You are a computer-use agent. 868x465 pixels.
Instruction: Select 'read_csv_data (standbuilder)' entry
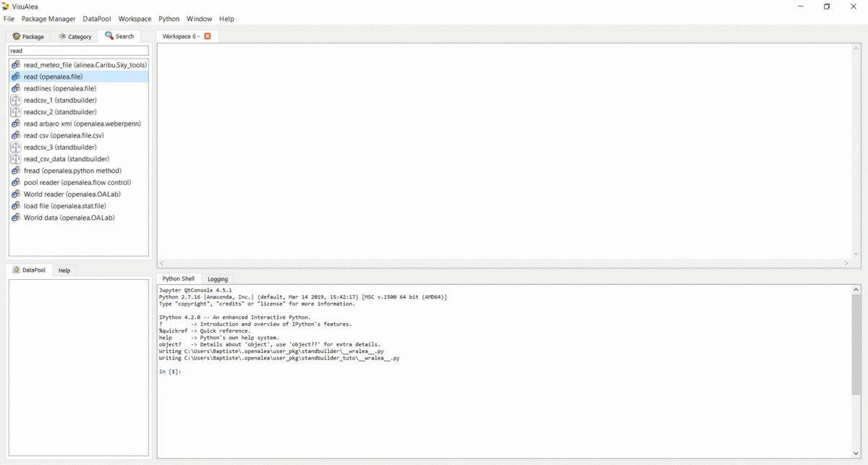[x=78, y=159]
